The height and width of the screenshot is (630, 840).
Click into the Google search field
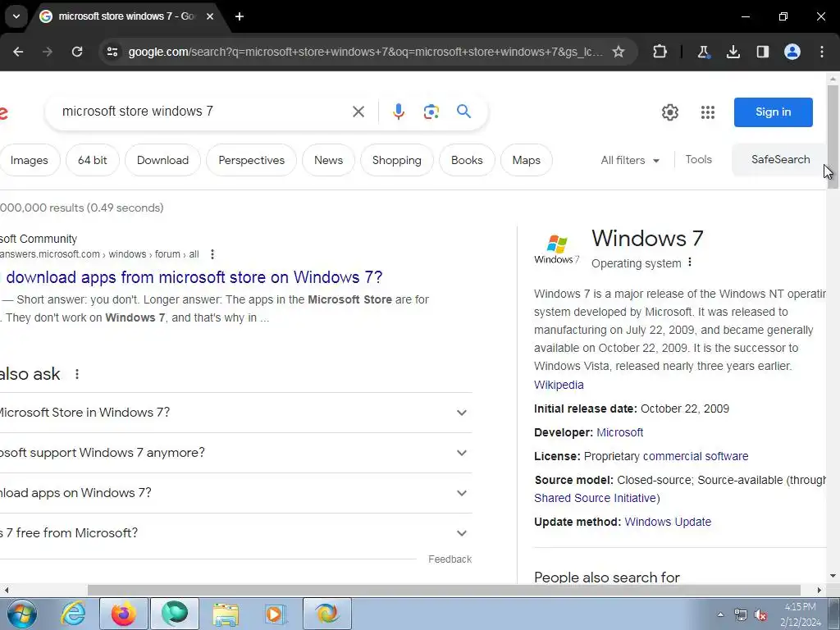point(203,112)
